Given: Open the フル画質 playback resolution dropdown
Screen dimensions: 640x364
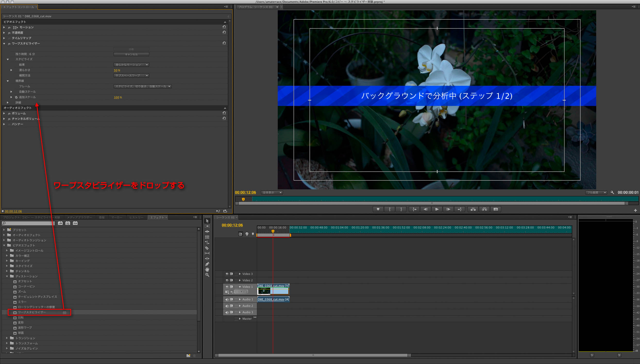Looking at the screenshot, I should tap(596, 192).
